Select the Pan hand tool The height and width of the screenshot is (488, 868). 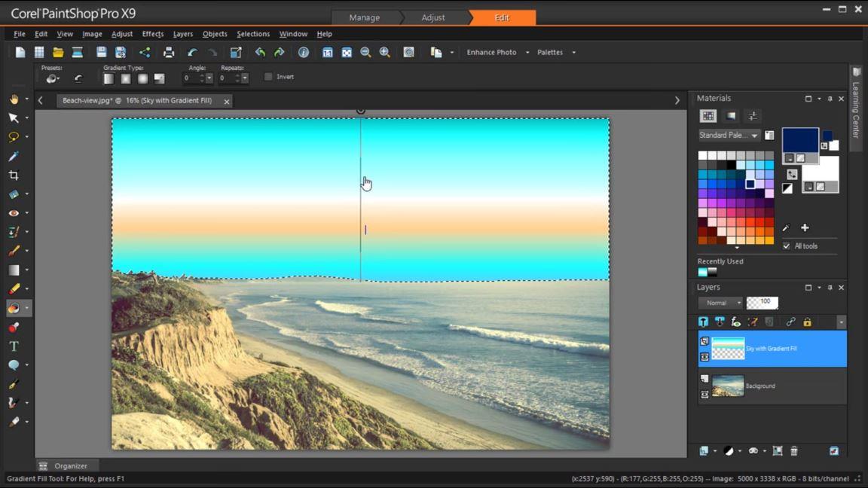pyautogui.click(x=14, y=99)
